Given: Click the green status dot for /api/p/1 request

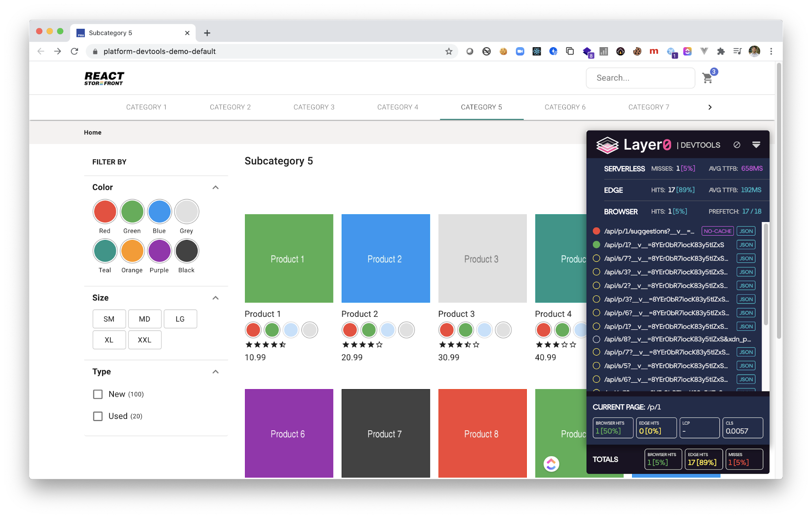Looking at the screenshot, I should point(596,245).
